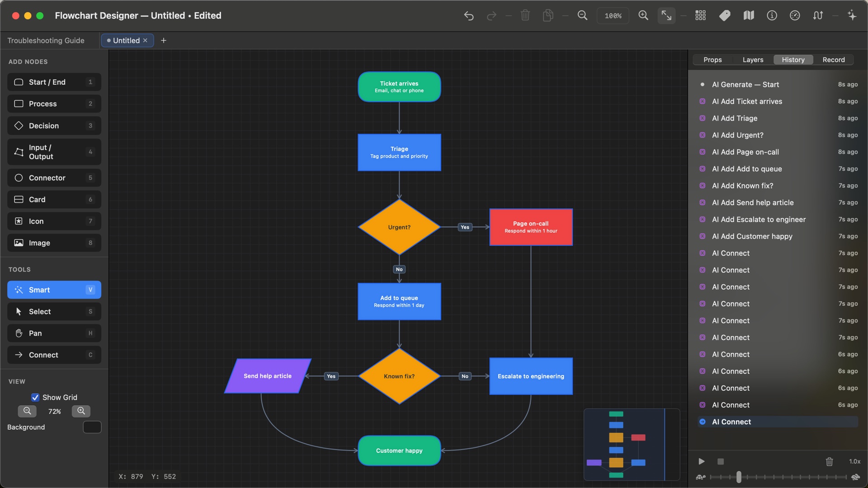Select history entry AI Add Customer happy

click(x=778, y=236)
